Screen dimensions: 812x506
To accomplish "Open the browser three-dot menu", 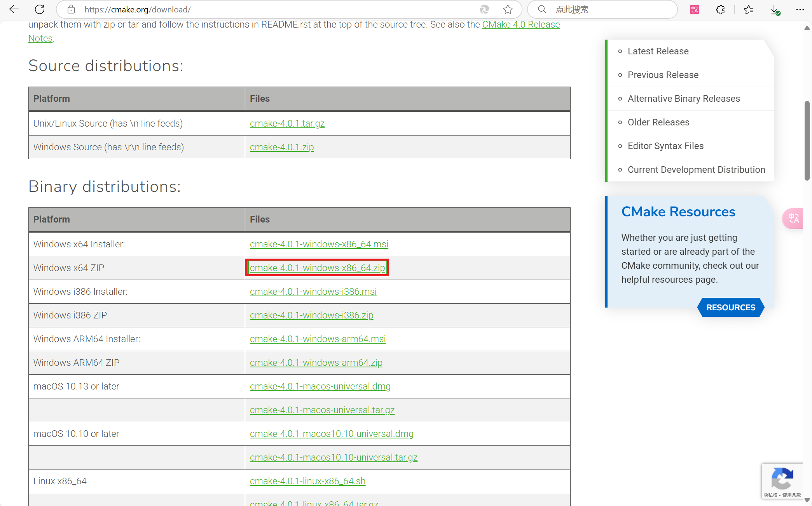I will click(x=800, y=9).
